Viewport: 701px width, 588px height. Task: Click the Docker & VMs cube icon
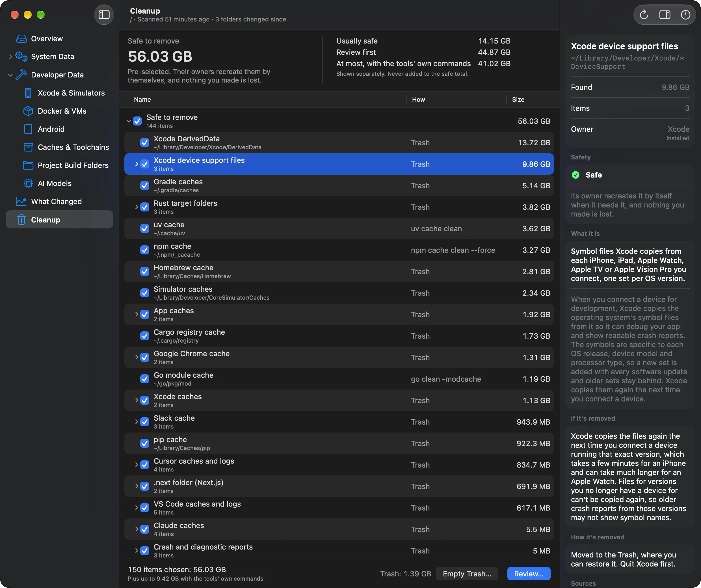click(28, 111)
